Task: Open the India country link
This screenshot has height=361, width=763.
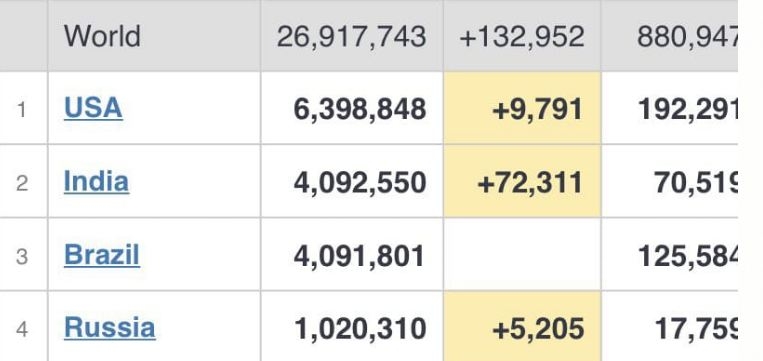Action: click(96, 181)
